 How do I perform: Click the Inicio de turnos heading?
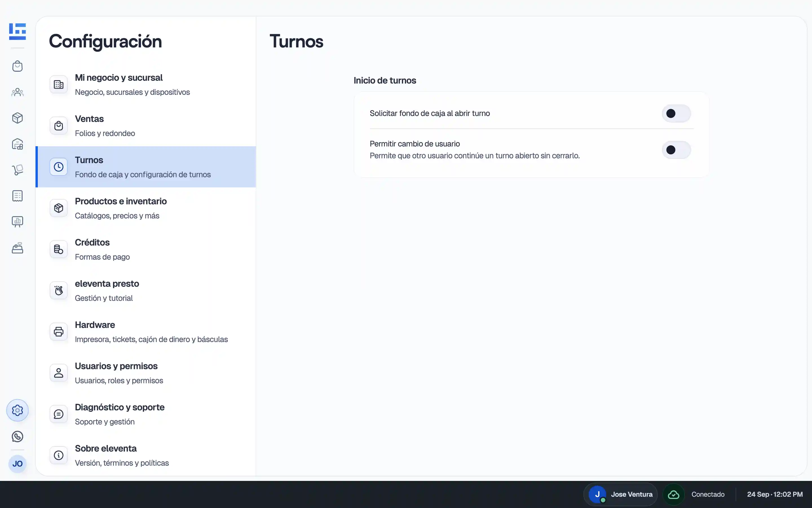(x=385, y=81)
